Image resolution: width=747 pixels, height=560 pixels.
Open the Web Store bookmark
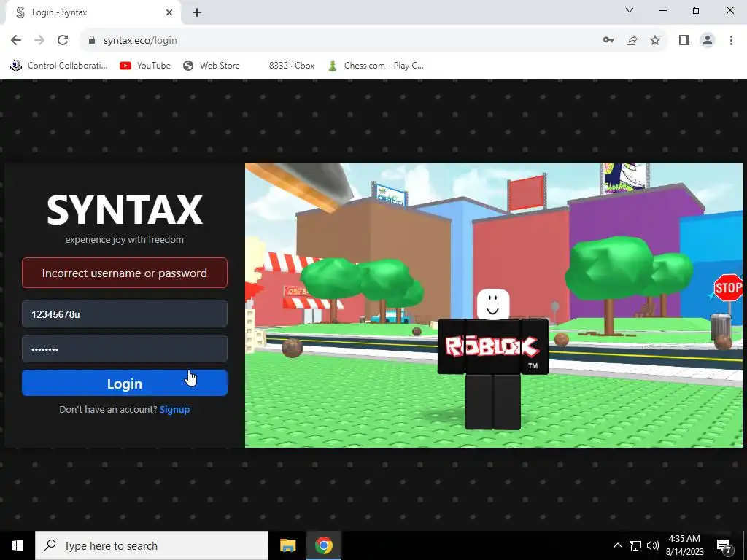tap(212, 66)
